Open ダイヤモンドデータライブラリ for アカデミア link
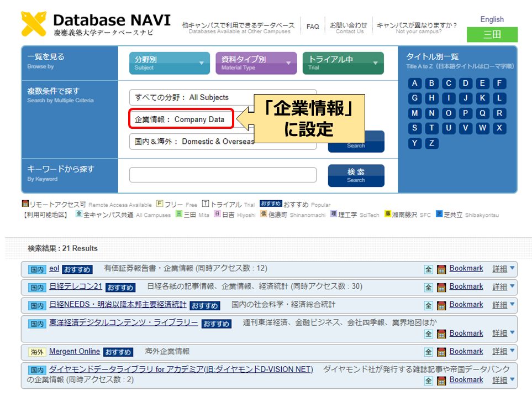532x396 pixels. pyautogui.click(x=181, y=369)
